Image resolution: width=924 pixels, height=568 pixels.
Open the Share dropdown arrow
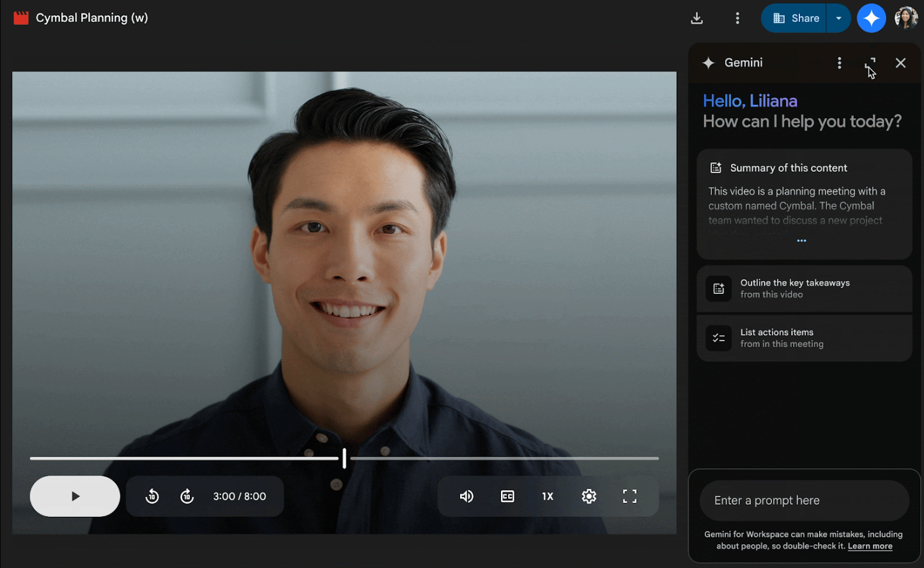838,18
